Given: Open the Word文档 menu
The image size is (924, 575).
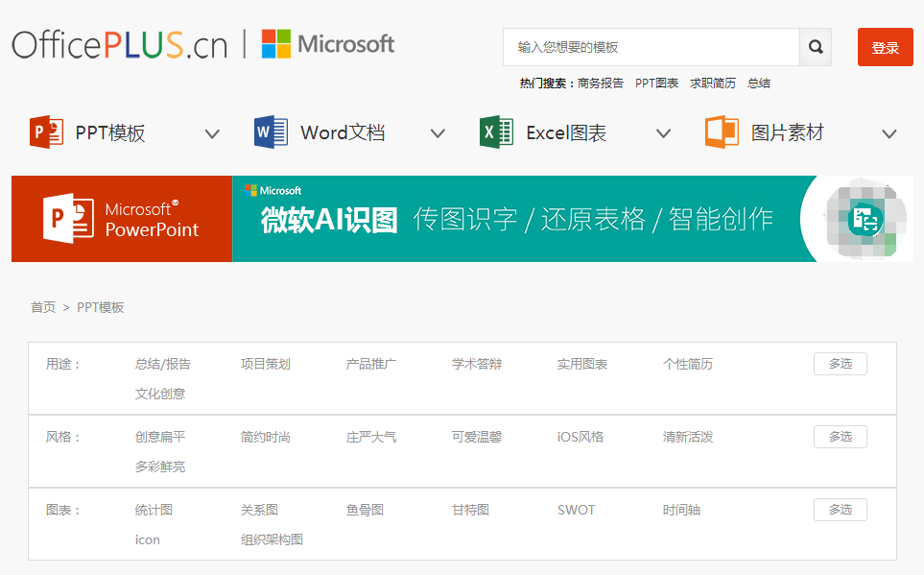Looking at the screenshot, I should coord(343,133).
